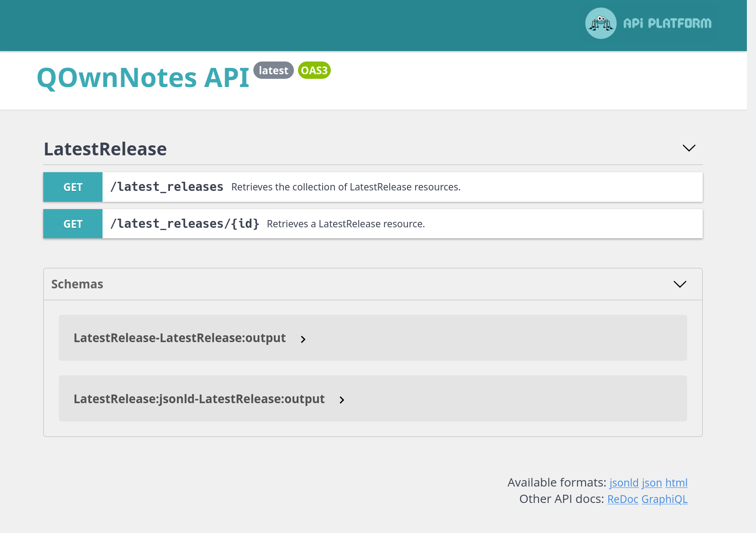Open the ReDoc API documentation

[622, 499]
